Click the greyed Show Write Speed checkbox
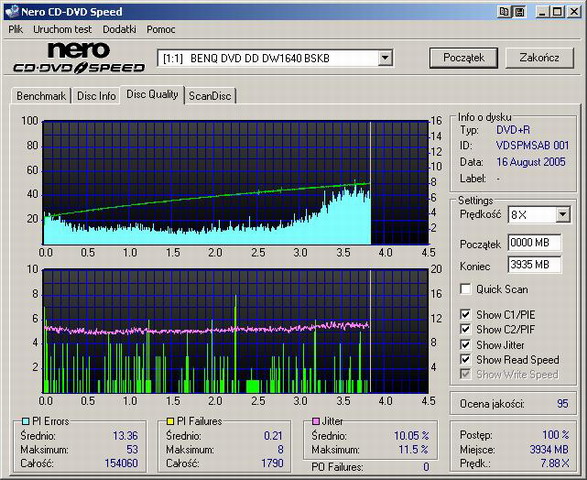This screenshot has width=587, height=480. click(465, 374)
